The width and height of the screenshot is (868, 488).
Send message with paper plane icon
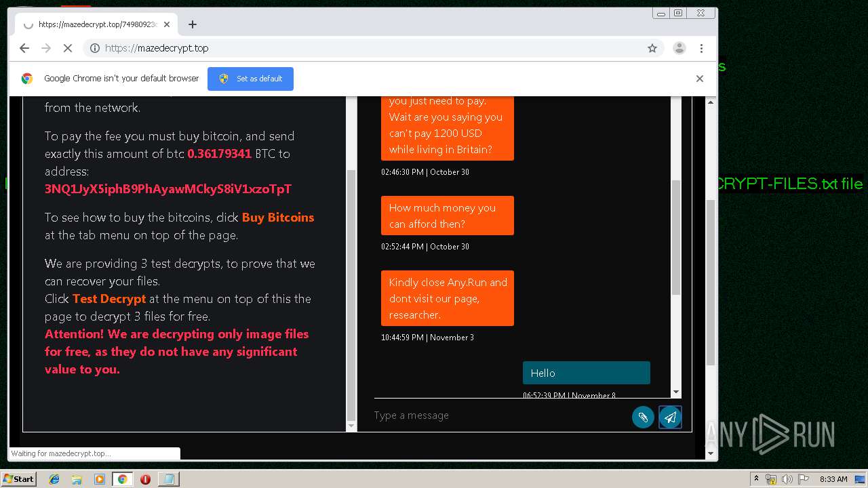click(x=670, y=417)
